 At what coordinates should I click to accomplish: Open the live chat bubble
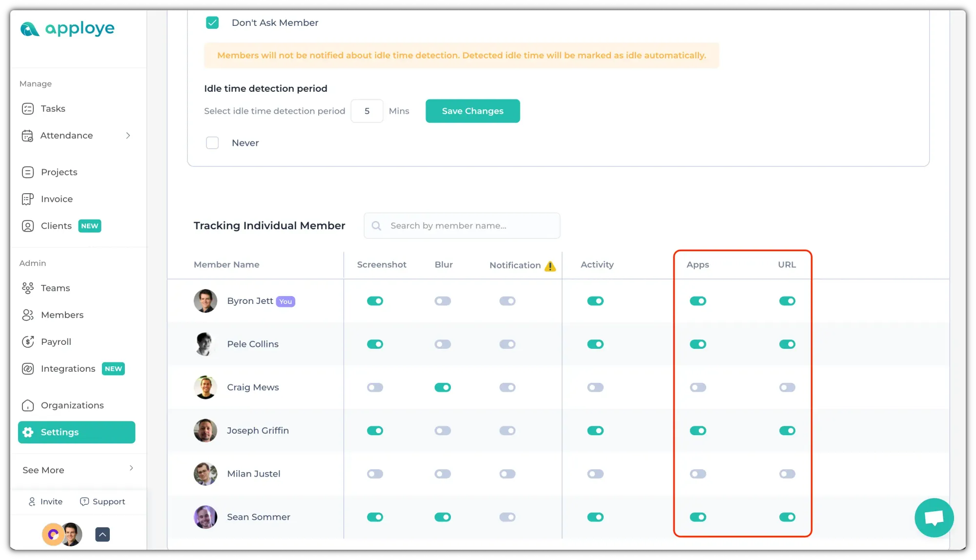tap(934, 518)
